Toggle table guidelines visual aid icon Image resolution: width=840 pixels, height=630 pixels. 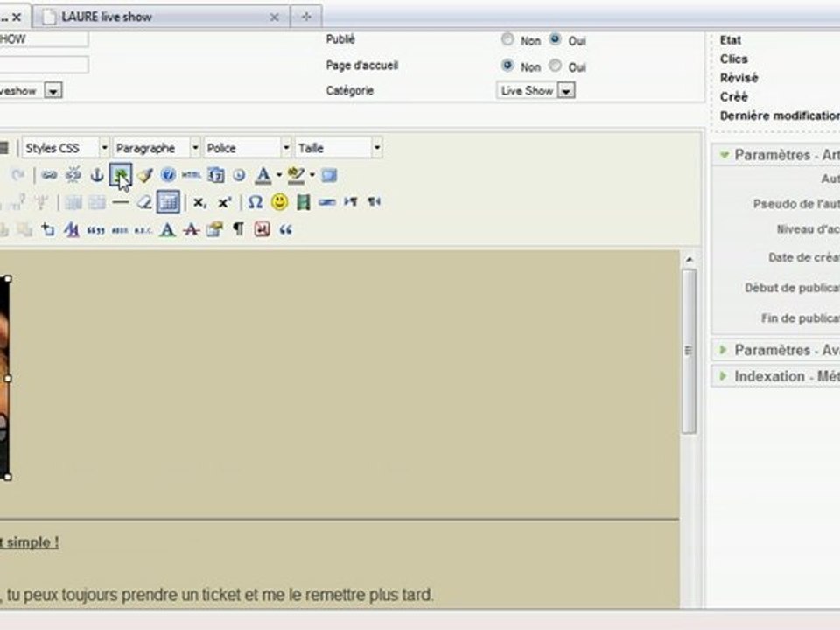[168, 202]
